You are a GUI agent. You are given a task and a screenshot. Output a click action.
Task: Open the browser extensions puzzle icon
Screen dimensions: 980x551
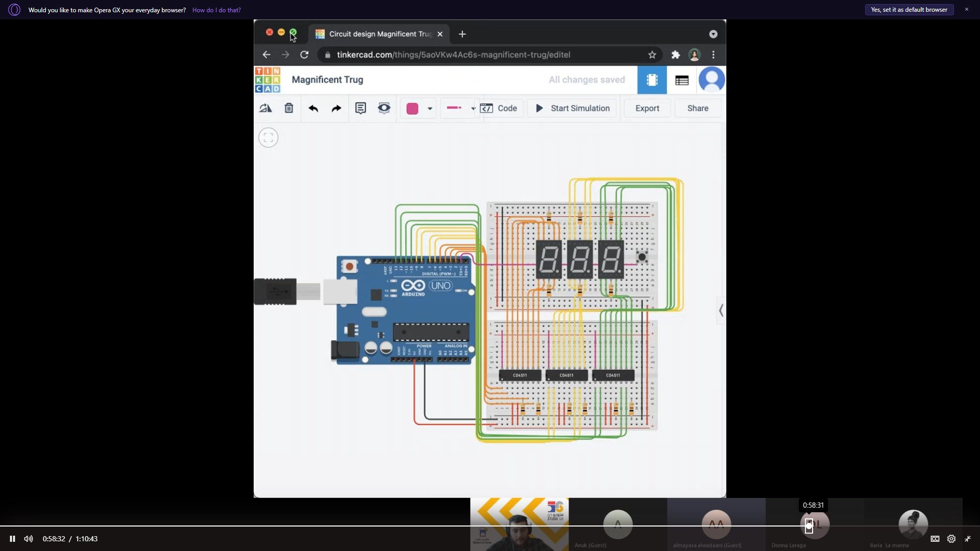click(676, 55)
